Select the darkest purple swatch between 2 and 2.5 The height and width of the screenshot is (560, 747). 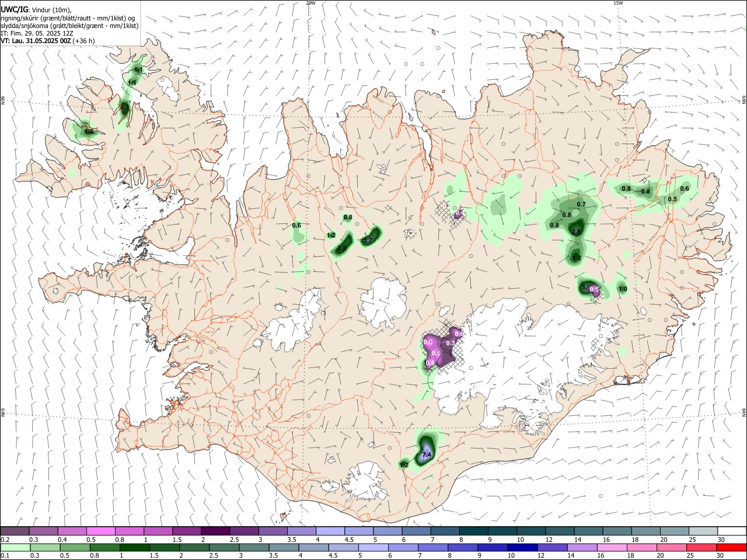pyautogui.click(x=215, y=531)
